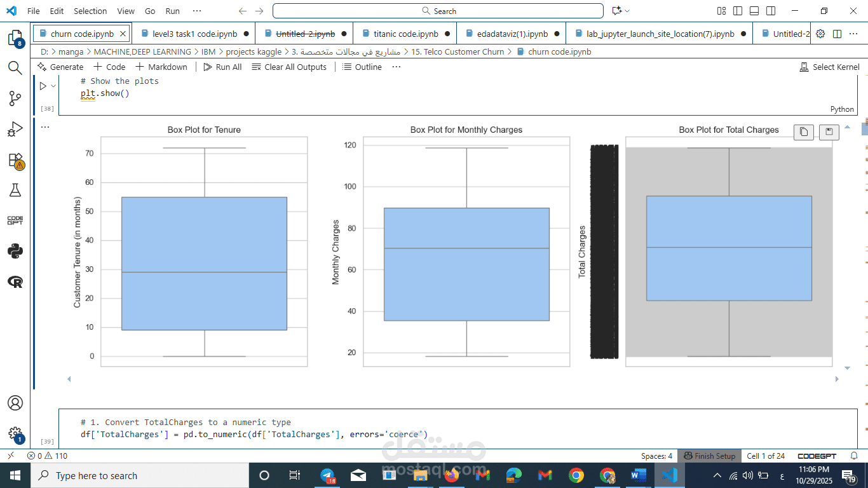This screenshot has width=868, height=488.
Task: Click Finish Setup in the status bar
Action: point(709,456)
